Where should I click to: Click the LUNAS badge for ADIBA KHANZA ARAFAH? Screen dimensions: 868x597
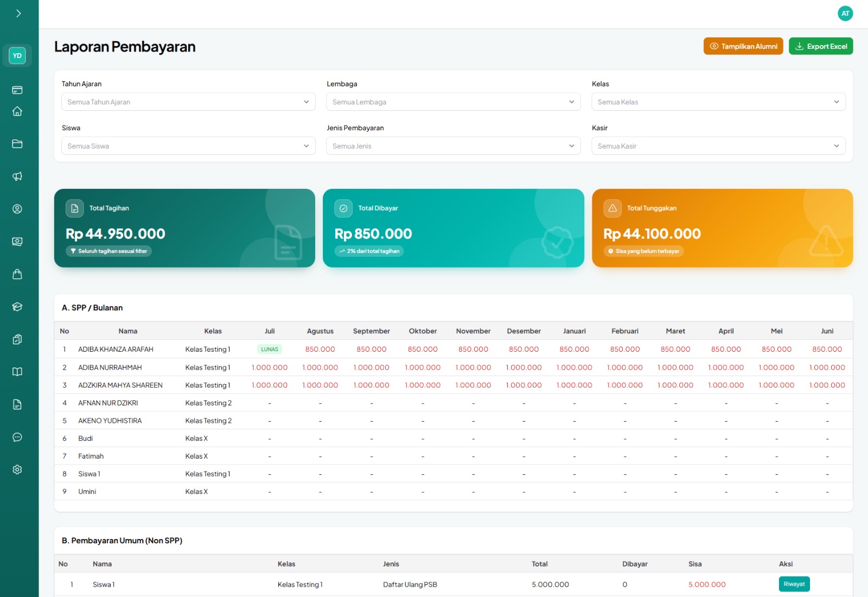(270, 349)
